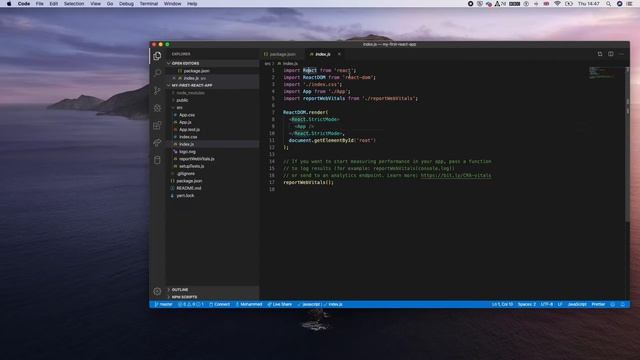Open the Search view in activity bar
This screenshot has height=360, width=640.
pyautogui.click(x=157, y=73)
